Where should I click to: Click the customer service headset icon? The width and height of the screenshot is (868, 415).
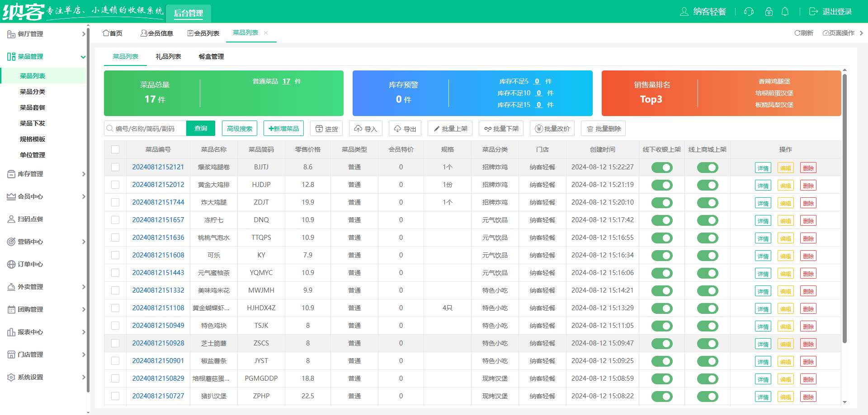[749, 12]
